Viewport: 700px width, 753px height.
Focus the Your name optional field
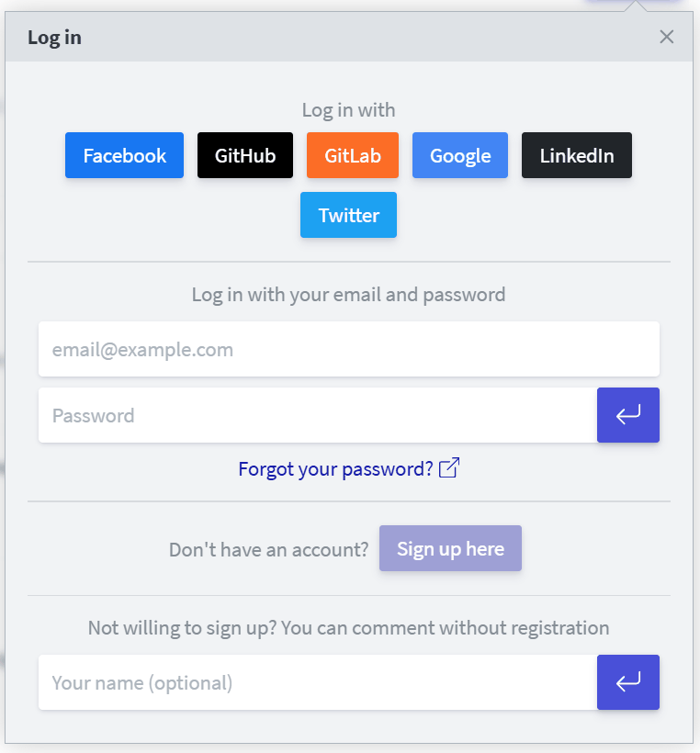pyautogui.click(x=318, y=682)
